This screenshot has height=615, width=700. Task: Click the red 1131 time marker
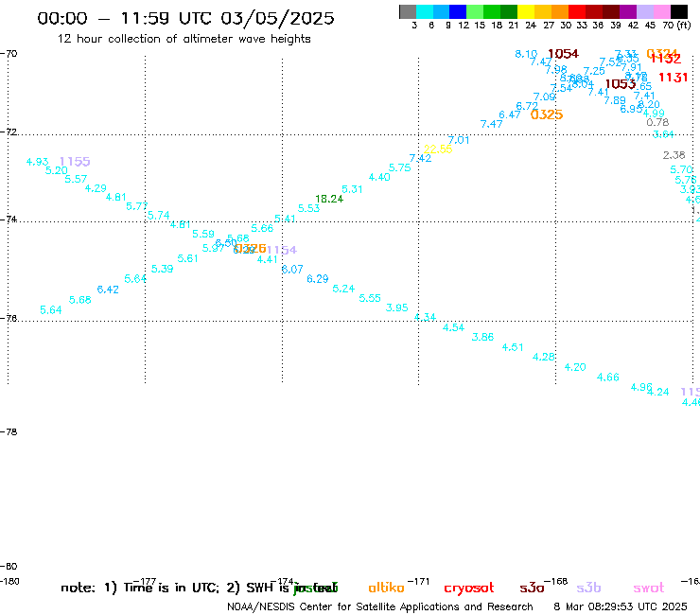pos(674,78)
